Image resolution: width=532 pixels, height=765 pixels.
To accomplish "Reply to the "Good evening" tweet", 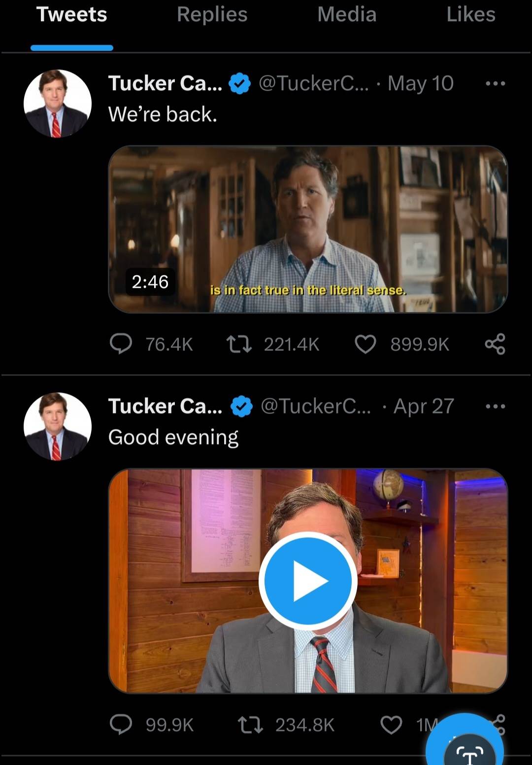I will click(x=121, y=725).
